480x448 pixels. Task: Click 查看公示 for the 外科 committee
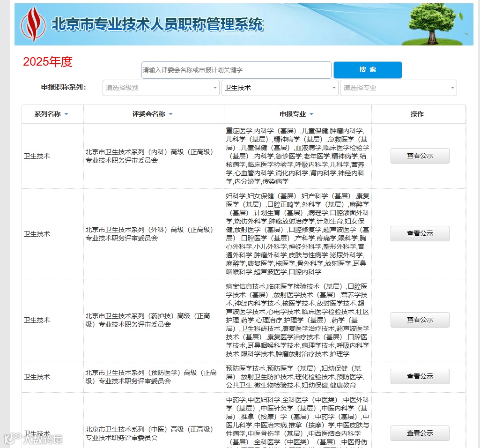(x=420, y=233)
